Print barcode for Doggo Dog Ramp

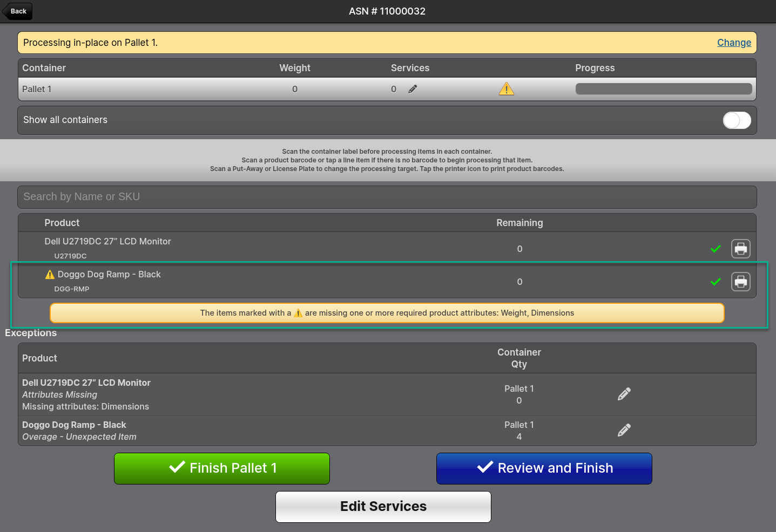(x=740, y=282)
